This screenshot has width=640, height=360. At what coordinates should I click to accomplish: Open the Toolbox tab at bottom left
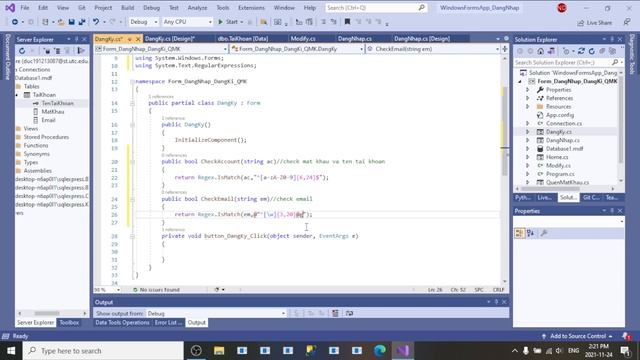(x=69, y=322)
